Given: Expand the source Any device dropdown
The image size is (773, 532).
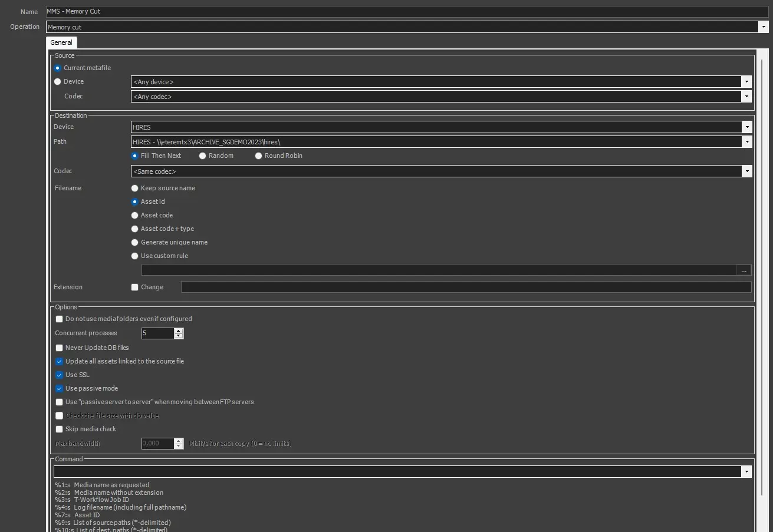Looking at the screenshot, I should click(x=746, y=82).
